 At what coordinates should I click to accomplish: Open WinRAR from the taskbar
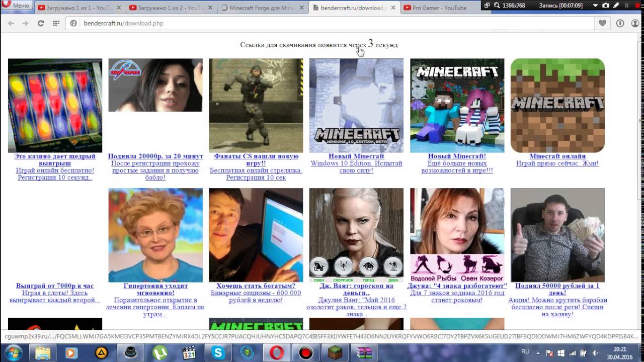(x=364, y=353)
